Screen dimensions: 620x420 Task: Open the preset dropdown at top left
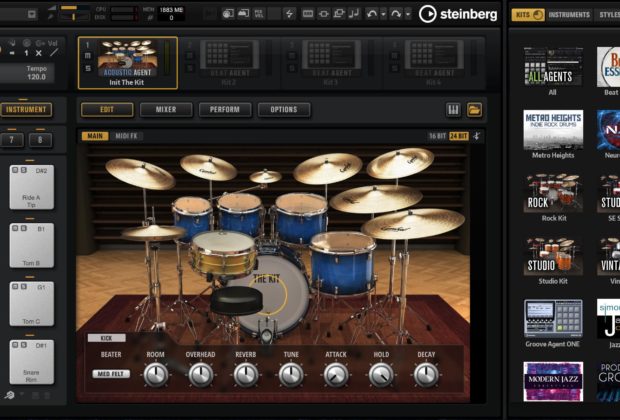[32, 15]
